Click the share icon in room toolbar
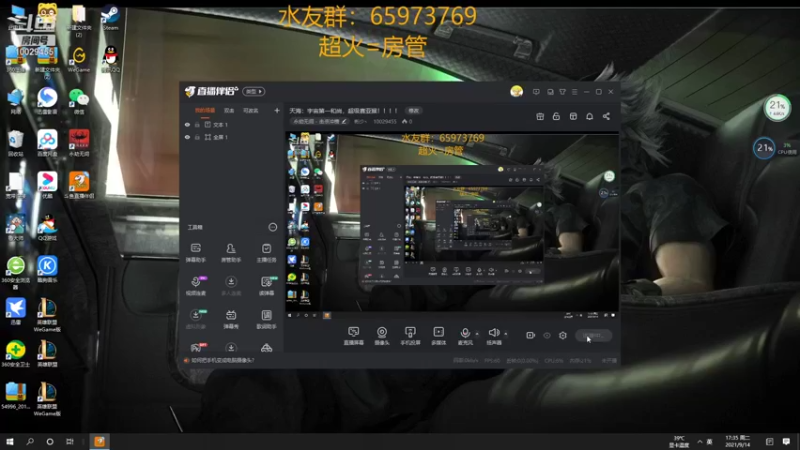The height and width of the screenshot is (450, 800). tap(606, 116)
